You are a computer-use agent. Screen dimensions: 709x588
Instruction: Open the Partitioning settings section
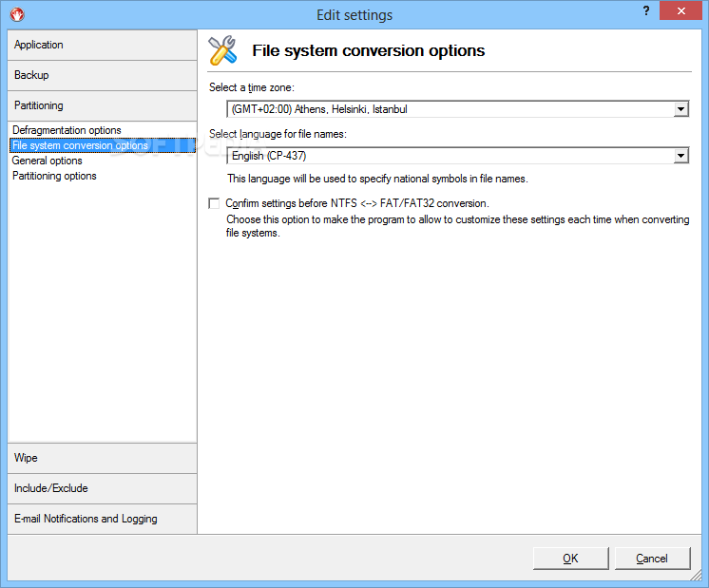click(103, 105)
